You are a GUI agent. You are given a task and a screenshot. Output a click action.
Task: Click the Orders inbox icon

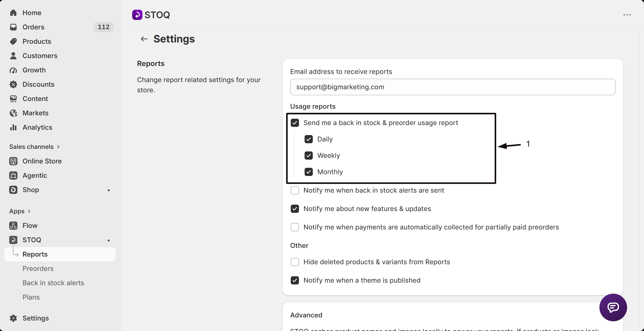coord(13,27)
